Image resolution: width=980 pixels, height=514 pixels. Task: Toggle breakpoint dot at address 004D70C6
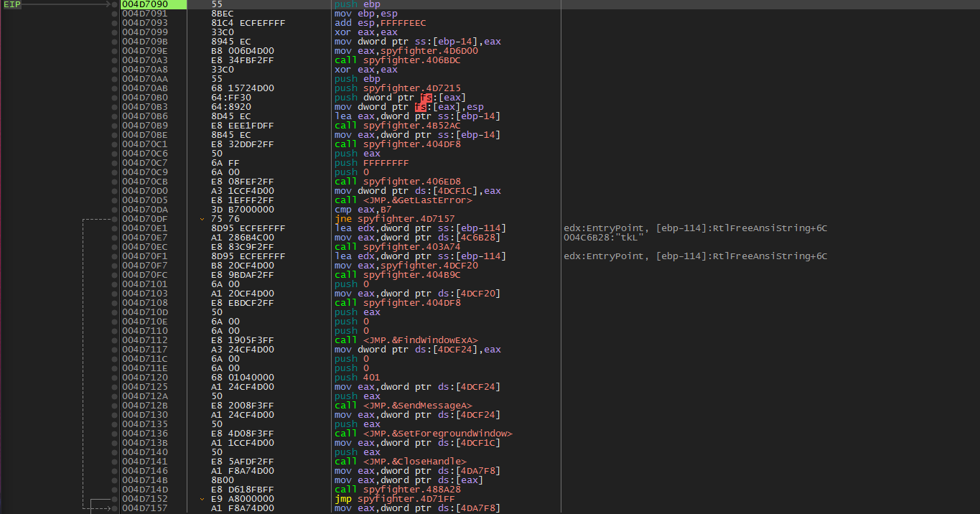click(115, 154)
